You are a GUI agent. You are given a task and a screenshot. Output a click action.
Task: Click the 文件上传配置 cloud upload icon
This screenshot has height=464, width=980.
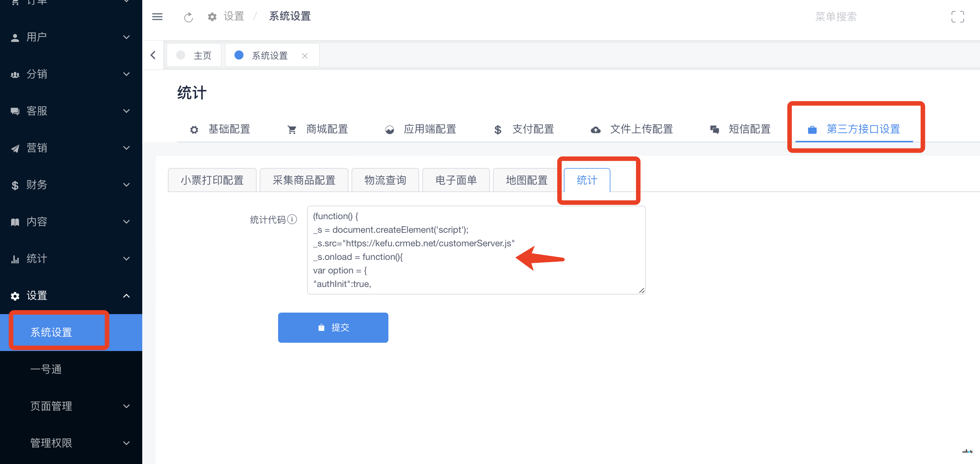tap(595, 130)
